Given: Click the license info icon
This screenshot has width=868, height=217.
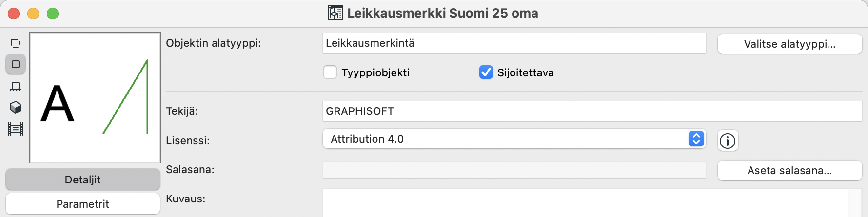Looking at the screenshot, I should tap(728, 141).
